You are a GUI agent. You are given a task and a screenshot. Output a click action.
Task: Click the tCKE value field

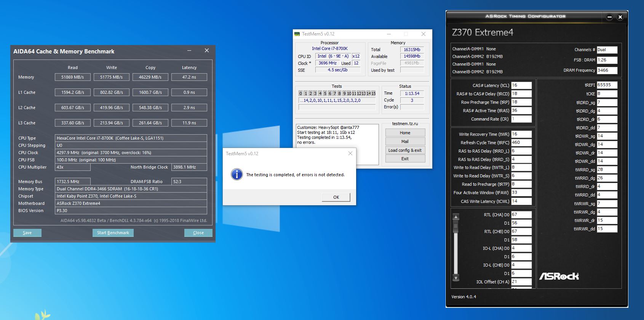click(607, 94)
